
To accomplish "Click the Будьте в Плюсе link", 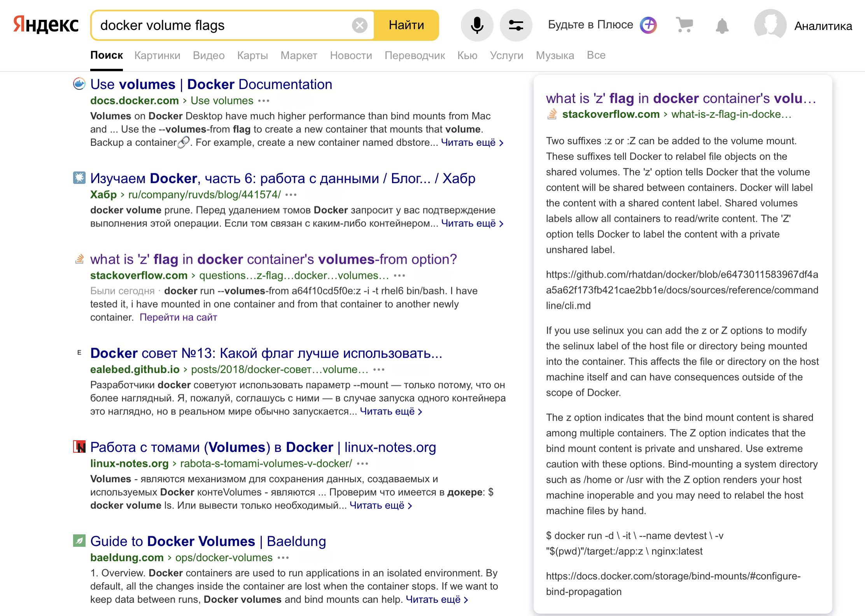I will 590,25.
